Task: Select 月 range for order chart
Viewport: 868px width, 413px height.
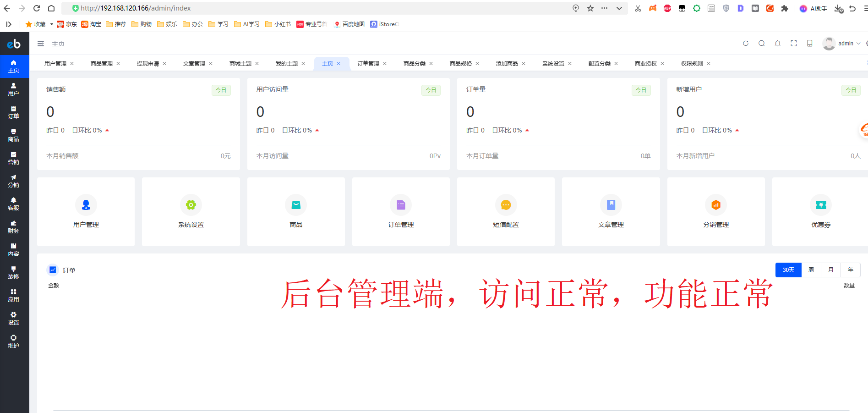Action: pos(831,270)
